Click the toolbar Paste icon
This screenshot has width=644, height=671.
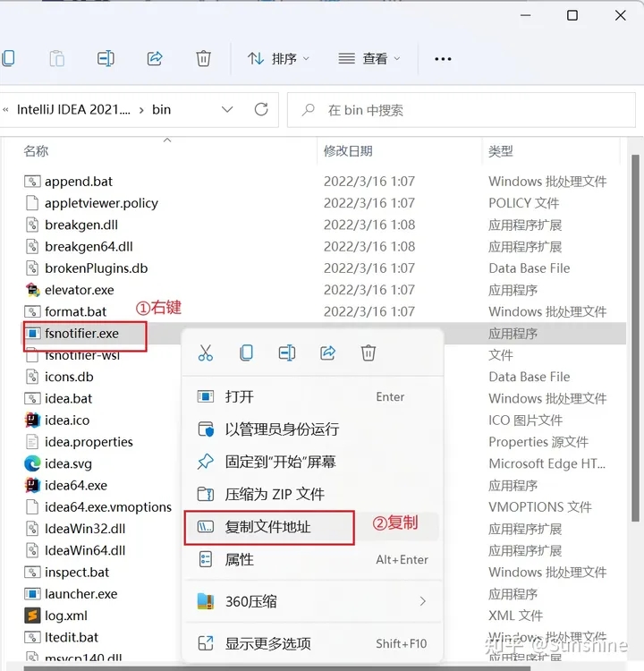pyautogui.click(x=57, y=58)
